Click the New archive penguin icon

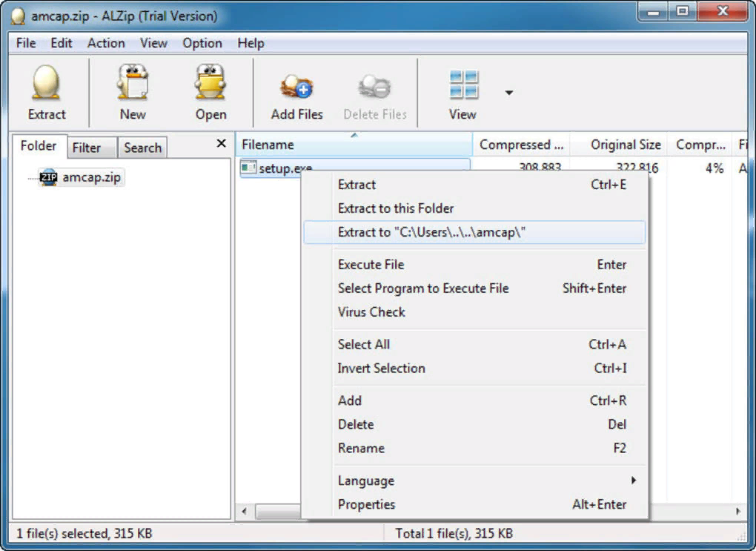click(133, 83)
